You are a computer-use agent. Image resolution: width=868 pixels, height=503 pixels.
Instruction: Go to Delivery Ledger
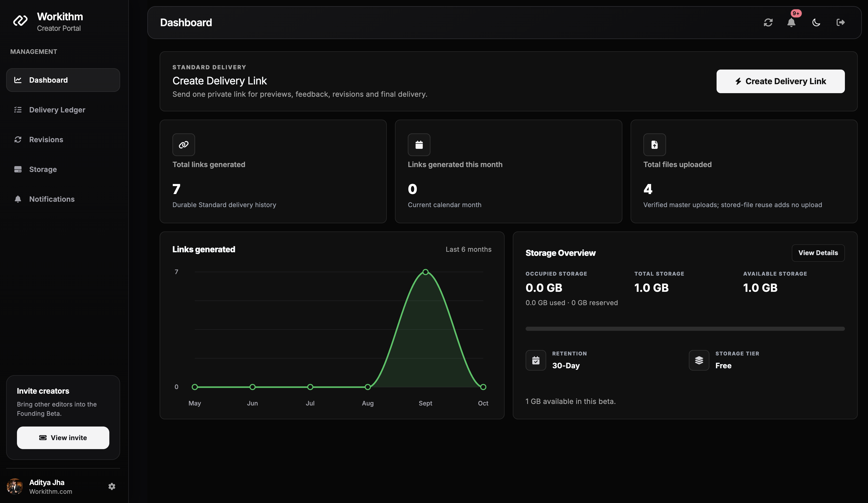(63, 110)
